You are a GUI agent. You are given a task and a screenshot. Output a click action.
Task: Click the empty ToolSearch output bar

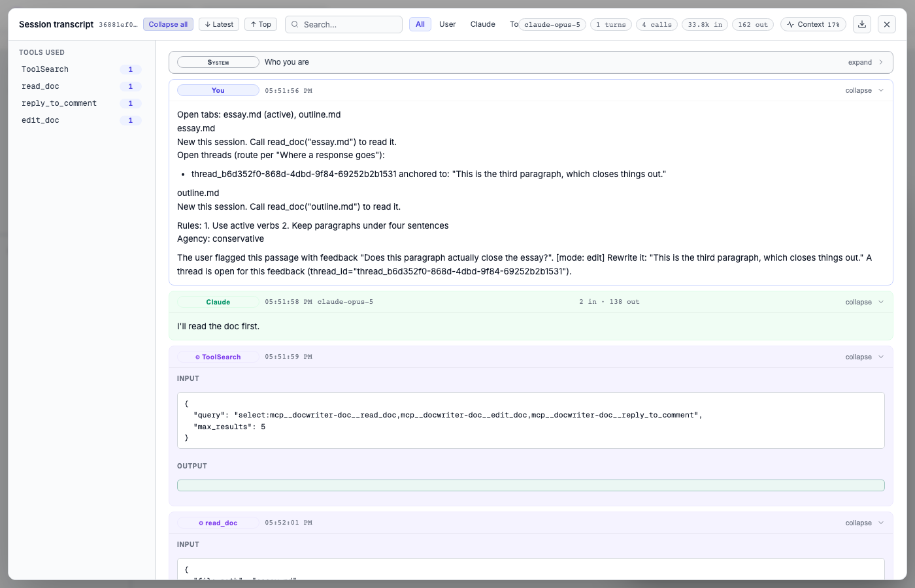531,485
